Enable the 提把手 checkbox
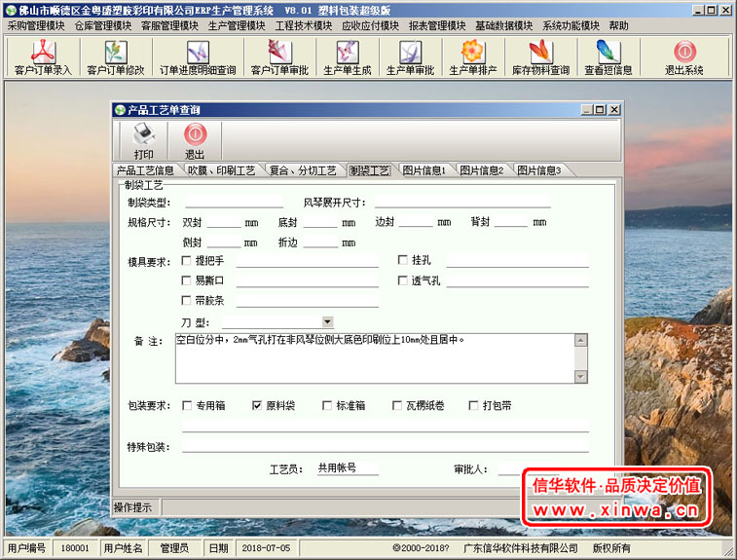 click(x=187, y=261)
